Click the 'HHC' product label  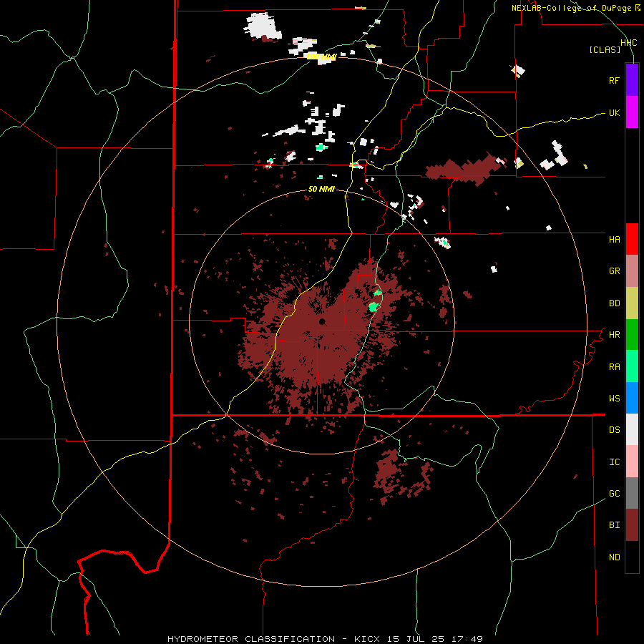click(x=628, y=43)
